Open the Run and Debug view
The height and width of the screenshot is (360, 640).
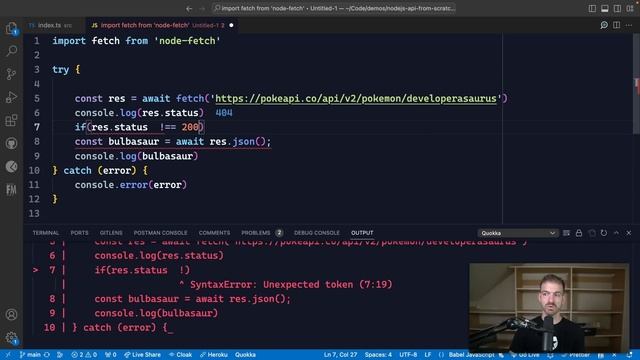click(x=11, y=97)
